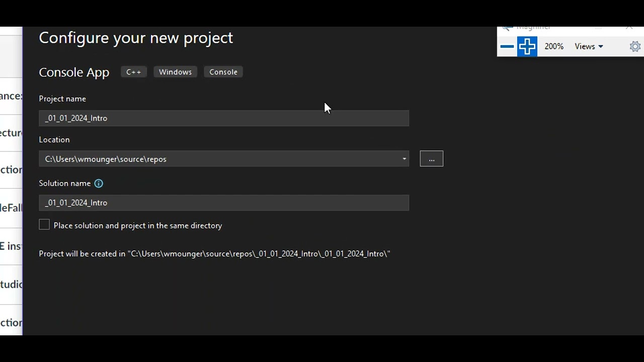The image size is (644, 362).
Task: Close the Magnifier window
Action: pos(629,28)
